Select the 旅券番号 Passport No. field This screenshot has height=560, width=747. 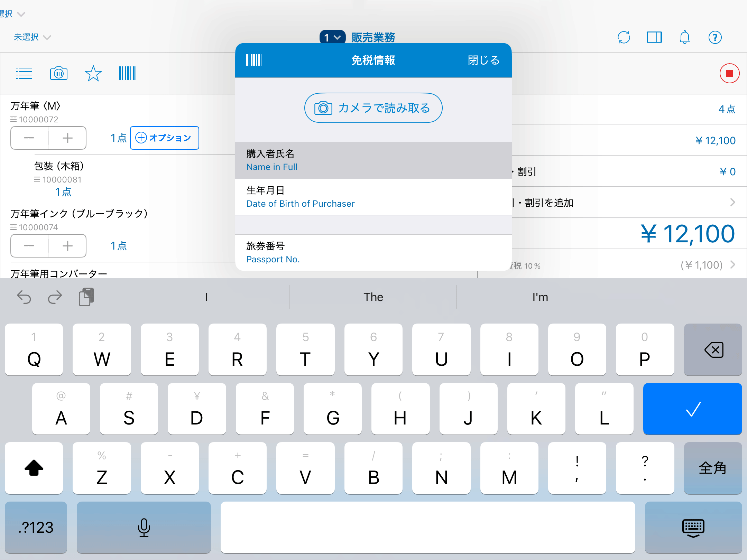pyautogui.click(x=373, y=253)
